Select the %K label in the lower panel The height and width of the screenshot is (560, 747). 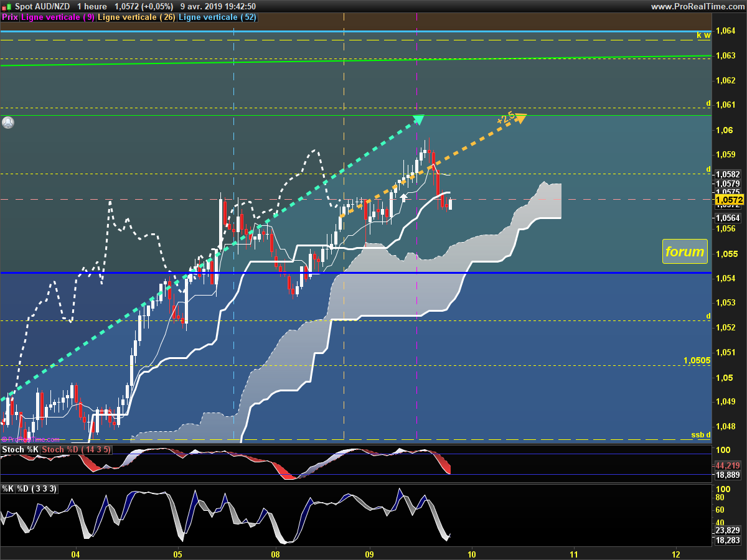pyautogui.click(x=8, y=489)
